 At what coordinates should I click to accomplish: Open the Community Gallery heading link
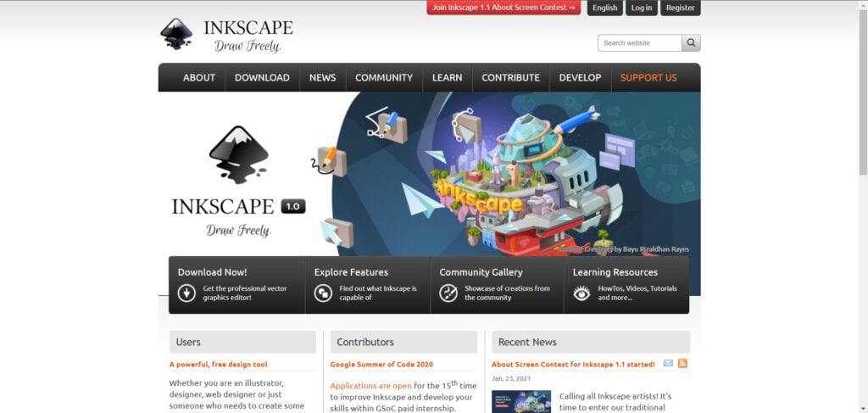click(481, 272)
